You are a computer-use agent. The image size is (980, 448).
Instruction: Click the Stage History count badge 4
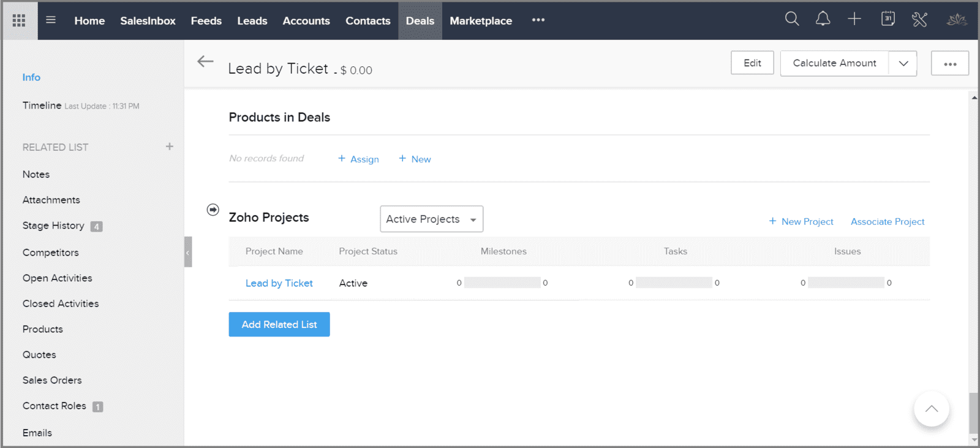pyautogui.click(x=96, y=227)
